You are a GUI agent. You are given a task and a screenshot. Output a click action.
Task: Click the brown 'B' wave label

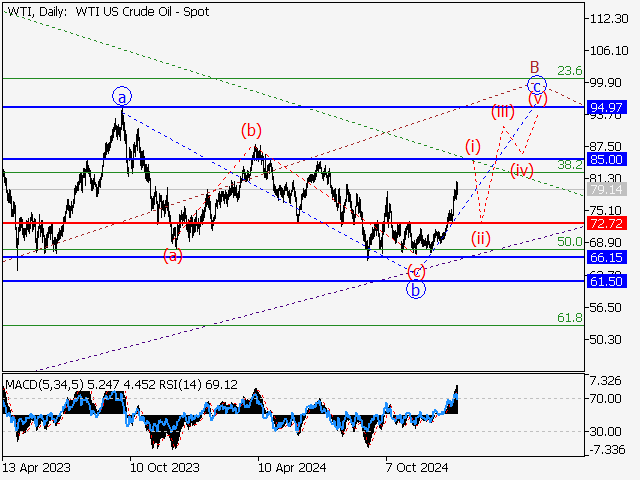535,67
